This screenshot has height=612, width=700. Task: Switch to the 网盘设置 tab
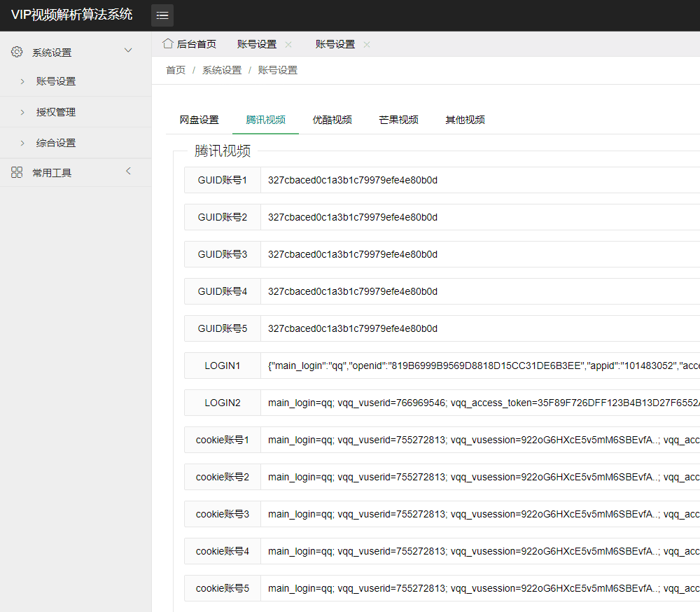tap(199, 120)
